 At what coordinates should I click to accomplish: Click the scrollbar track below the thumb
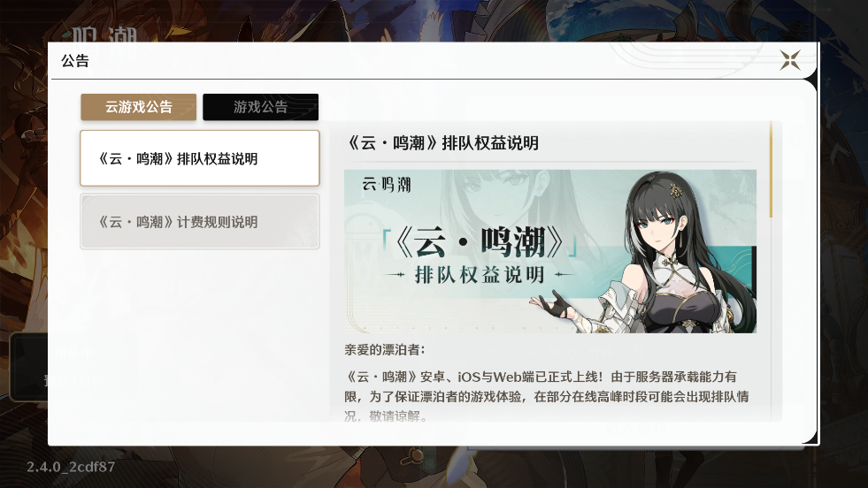tap(771, 318)
